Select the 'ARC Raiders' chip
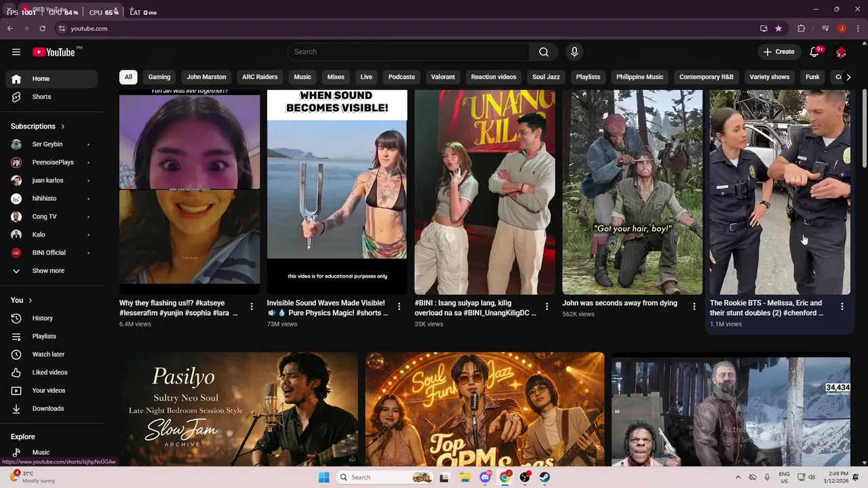 click(x=260, y=77)
